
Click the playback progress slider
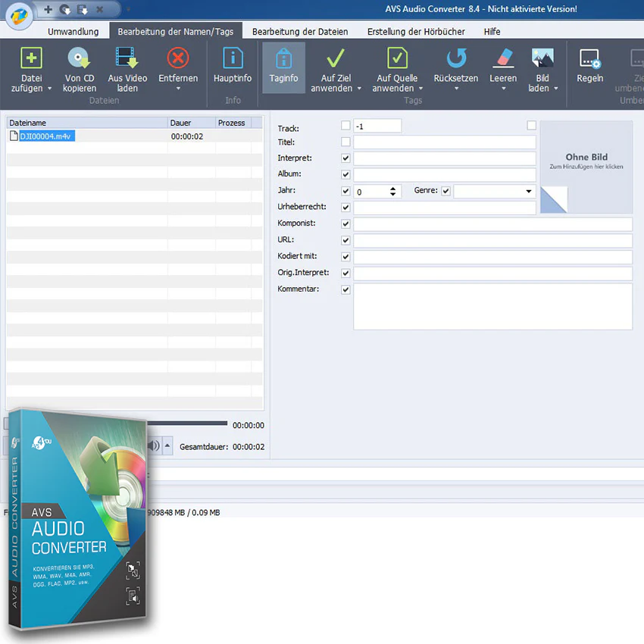(187, 423)
